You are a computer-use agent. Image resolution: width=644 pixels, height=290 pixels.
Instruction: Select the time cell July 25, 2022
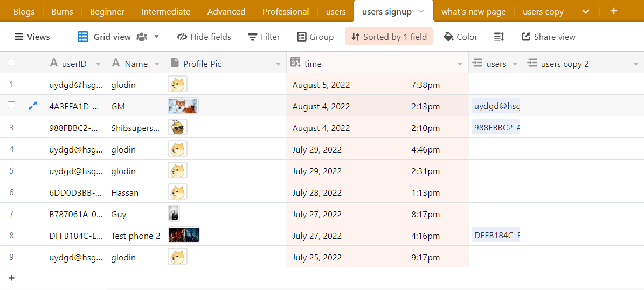pyautogui.click(x=377, y=257)
